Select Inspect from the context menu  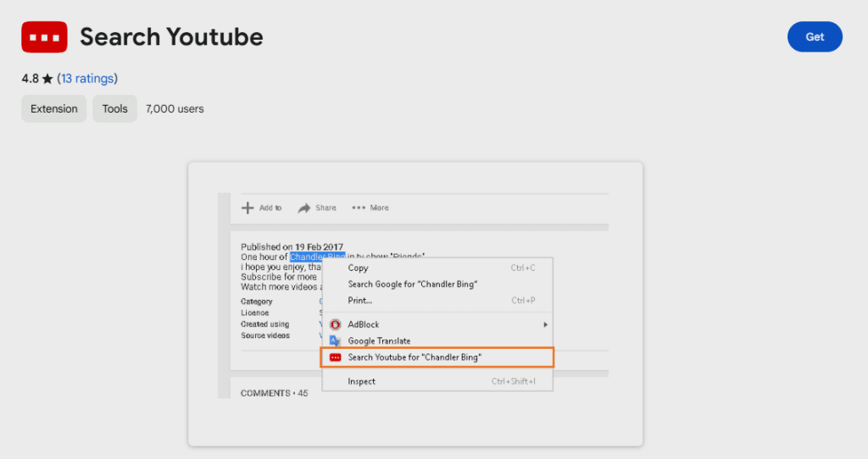[362, 381]
